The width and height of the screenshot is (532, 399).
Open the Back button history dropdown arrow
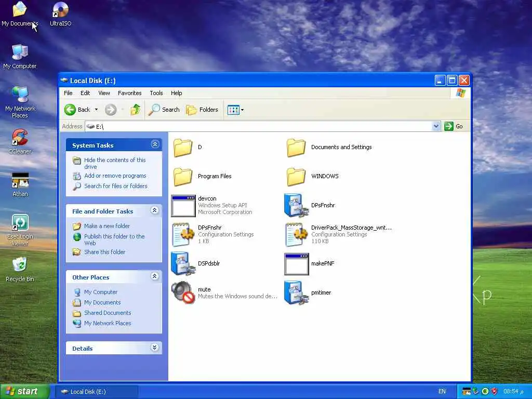[x=96, y=110]
